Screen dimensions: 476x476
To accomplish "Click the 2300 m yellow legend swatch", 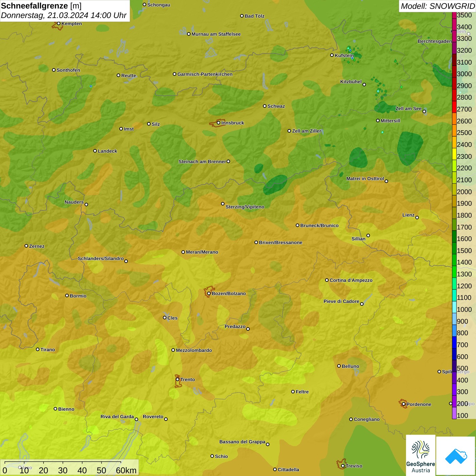I will [454, 154].
